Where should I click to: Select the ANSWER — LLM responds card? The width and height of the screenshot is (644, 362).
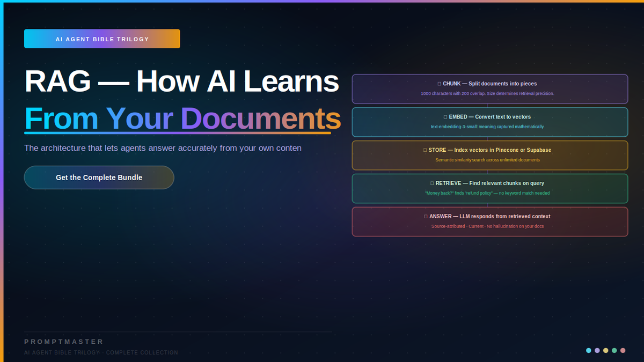pyautogui.click(x=490, y=222)
